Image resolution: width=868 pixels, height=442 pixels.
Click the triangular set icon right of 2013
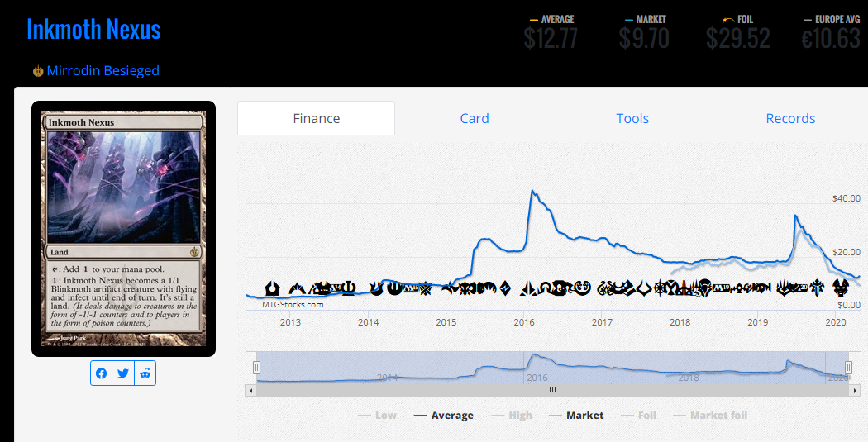tap(296, 289)
